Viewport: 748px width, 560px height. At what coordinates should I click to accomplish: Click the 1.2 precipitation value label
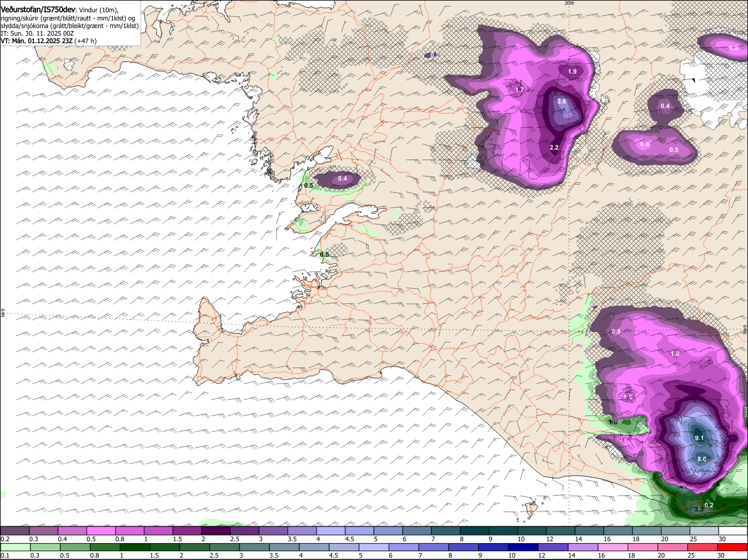(x=629, y=397)
